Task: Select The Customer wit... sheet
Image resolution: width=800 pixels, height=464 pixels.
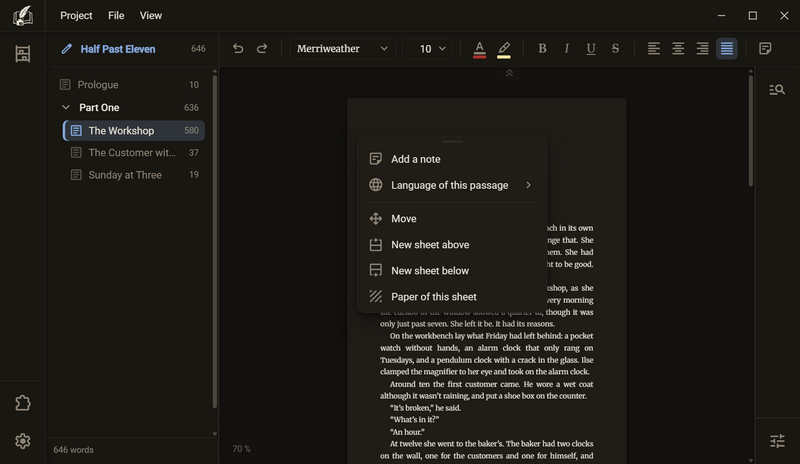Action: click(x=134, y=153)
